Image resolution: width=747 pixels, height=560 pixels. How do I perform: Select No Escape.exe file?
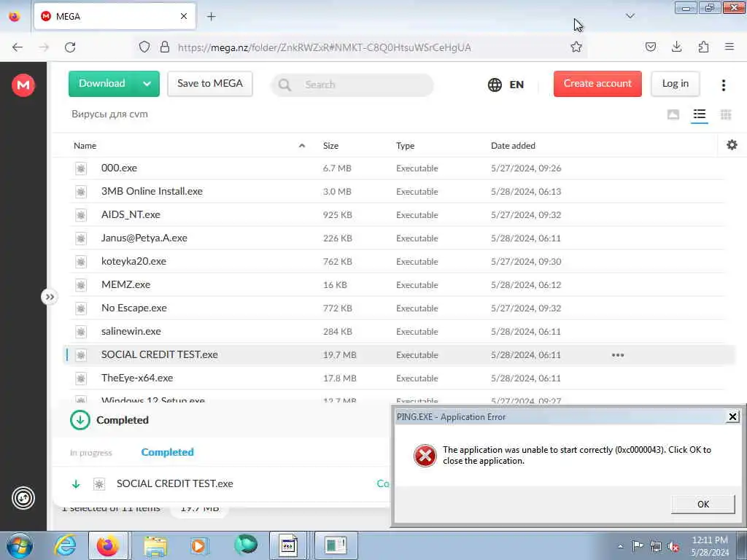[x=398, y=308]
